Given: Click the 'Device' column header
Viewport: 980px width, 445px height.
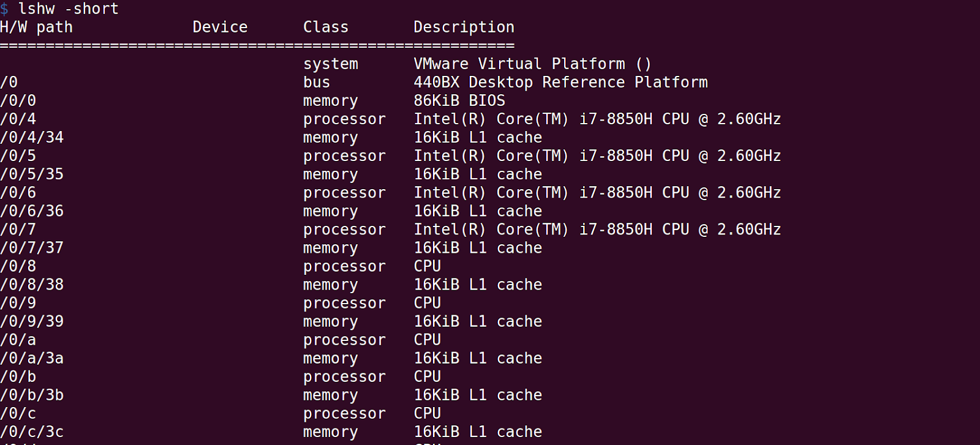Looking at the screenshot, I should (x=220, y=28).
